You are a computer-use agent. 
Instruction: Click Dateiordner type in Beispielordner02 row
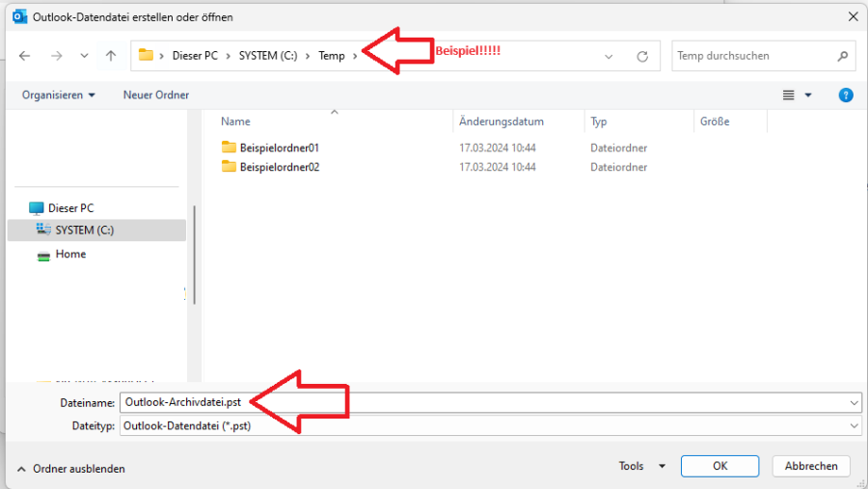pos(618,167)
